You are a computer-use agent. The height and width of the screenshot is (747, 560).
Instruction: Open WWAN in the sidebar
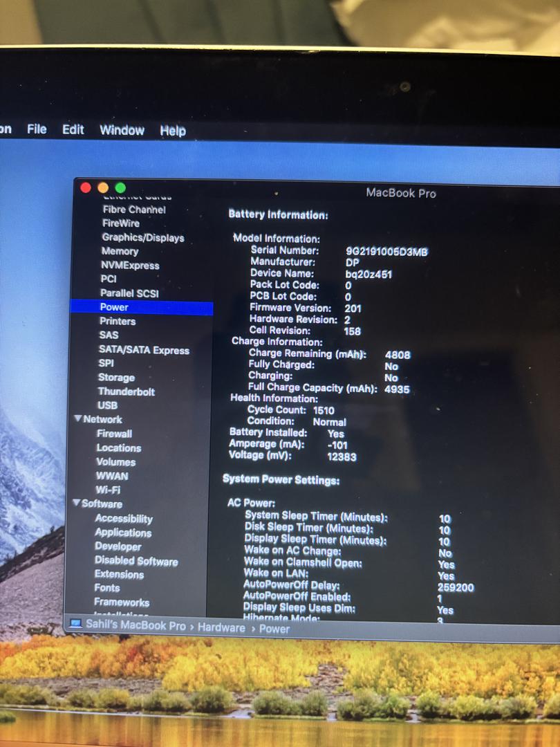(112, 475)
